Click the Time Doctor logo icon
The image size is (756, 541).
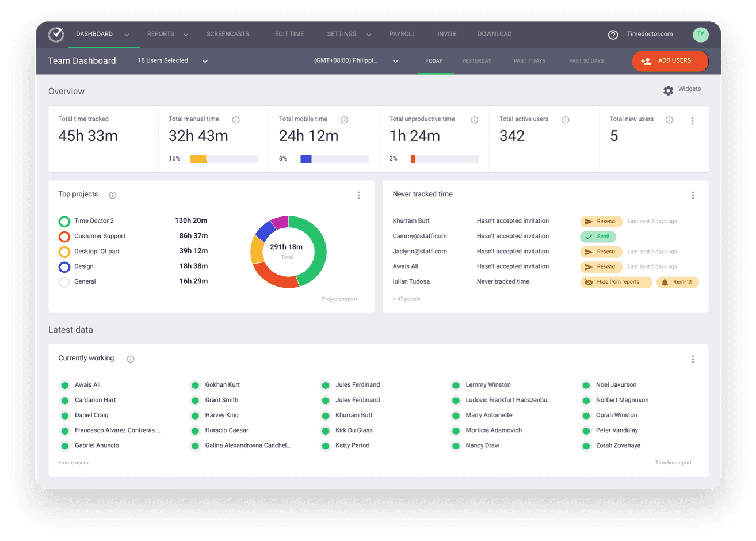55,35
